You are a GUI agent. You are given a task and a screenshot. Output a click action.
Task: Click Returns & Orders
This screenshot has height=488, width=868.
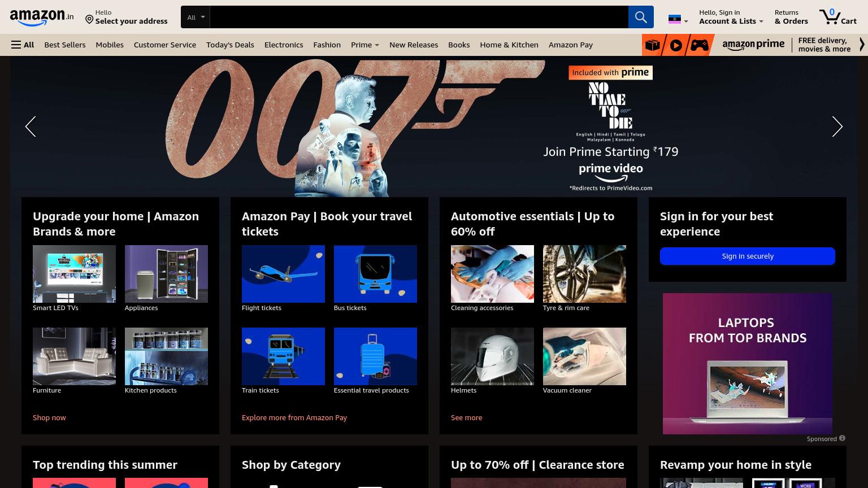tap(791, 17)
